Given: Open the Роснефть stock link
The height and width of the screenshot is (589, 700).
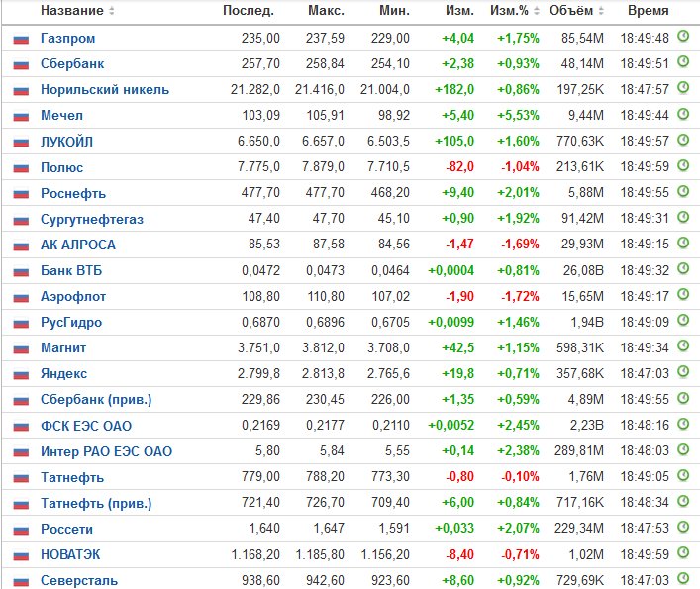Looking at the screenshot, I should click(x=73, y=193).
